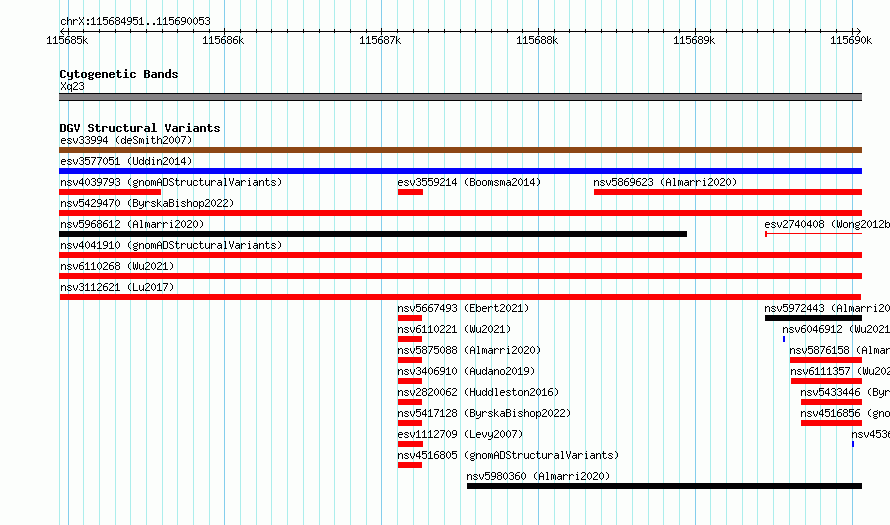Select the black nsv5968612 Almarri2020 bar
Screen dimensions: 890x525
click(373, 234)
